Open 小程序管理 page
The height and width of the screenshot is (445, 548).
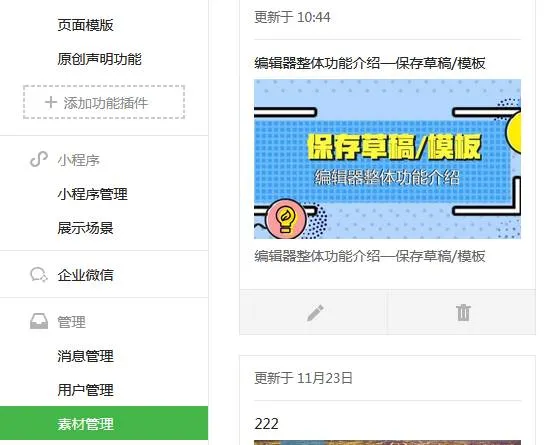[x=93, y=194]
